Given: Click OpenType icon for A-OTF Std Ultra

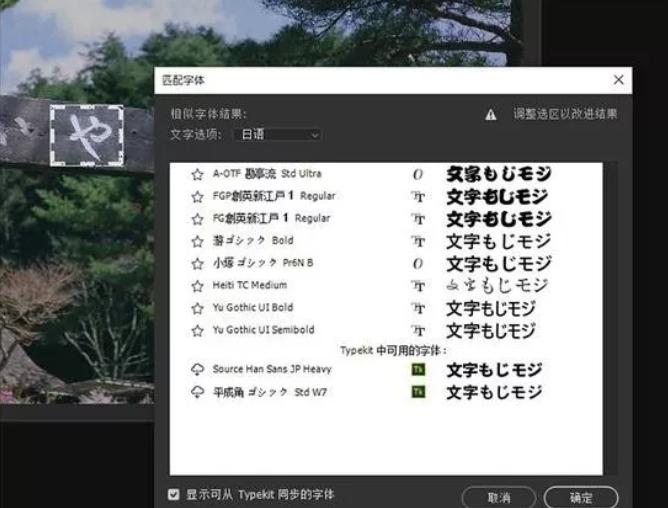Looking at the screenshot, I should (x=418, y=174).
